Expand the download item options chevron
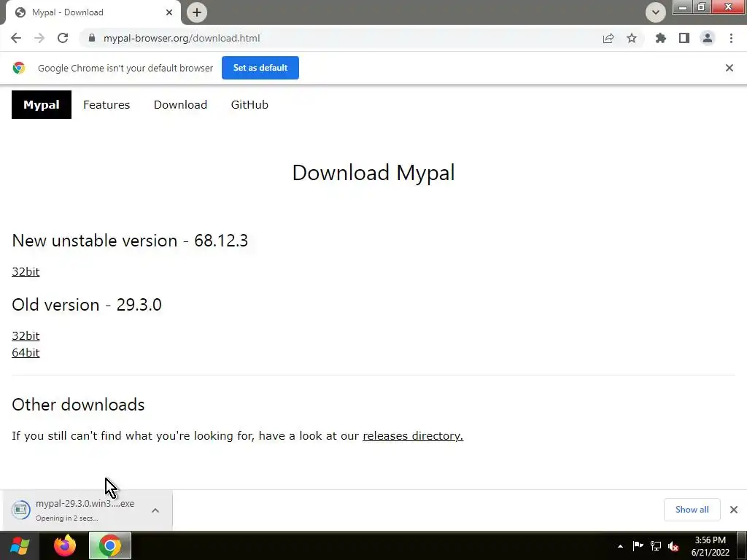 (x=155, y=510)
